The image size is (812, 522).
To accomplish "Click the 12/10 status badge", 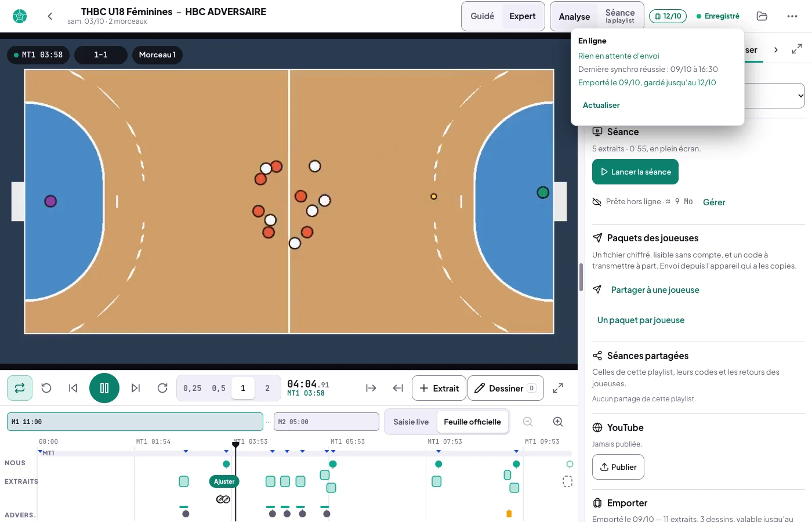I will (x=668, y=16).
